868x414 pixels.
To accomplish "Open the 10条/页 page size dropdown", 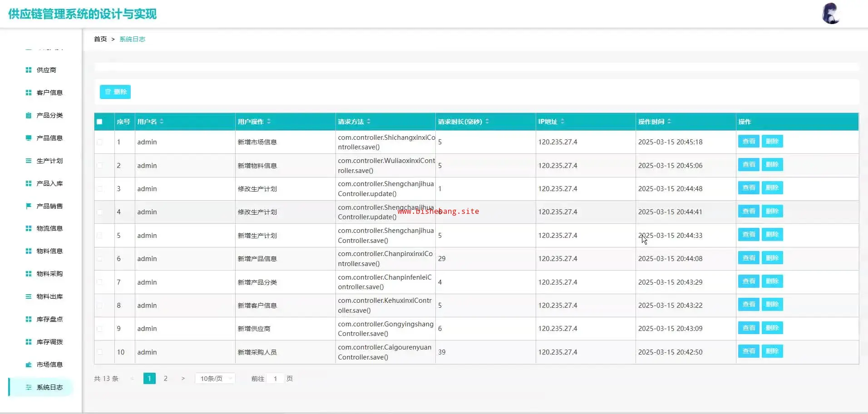I will pyautogui.click(x=215, y=379).
